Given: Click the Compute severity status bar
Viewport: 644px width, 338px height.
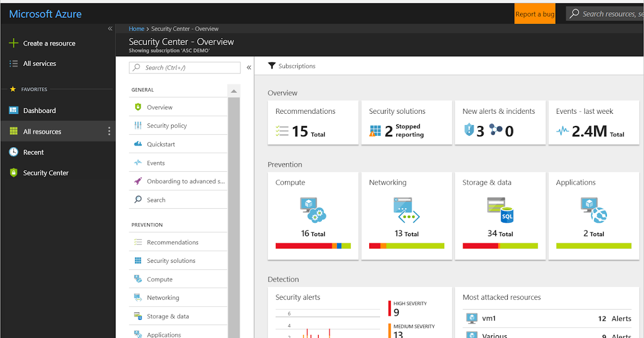Looking at the screenshot, I should (x=313, y=246).
